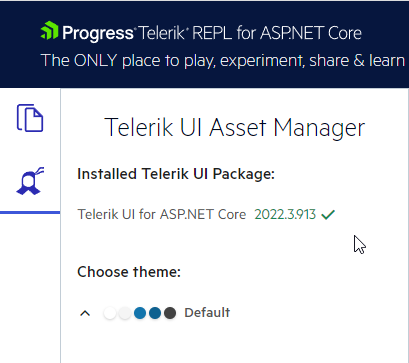Image resolution: width=409 pixels, height=363 pixels.
Task: Select the Telerik ninja Asset Manager icon
Action: pos(30,181)
